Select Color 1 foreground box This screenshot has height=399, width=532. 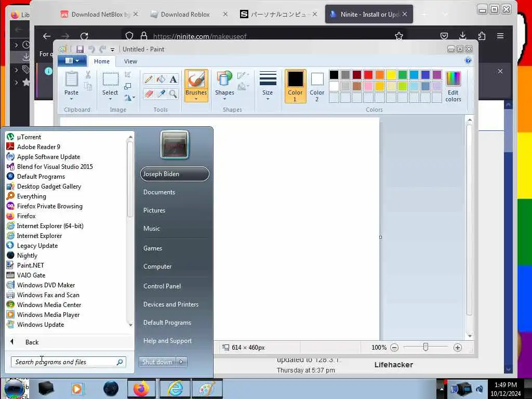coord(295,86)
